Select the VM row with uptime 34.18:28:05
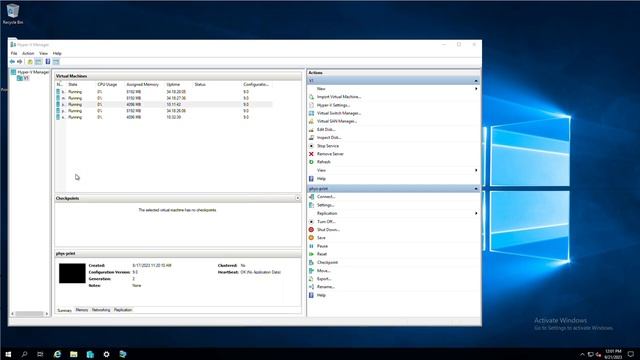 click(163, 92)
